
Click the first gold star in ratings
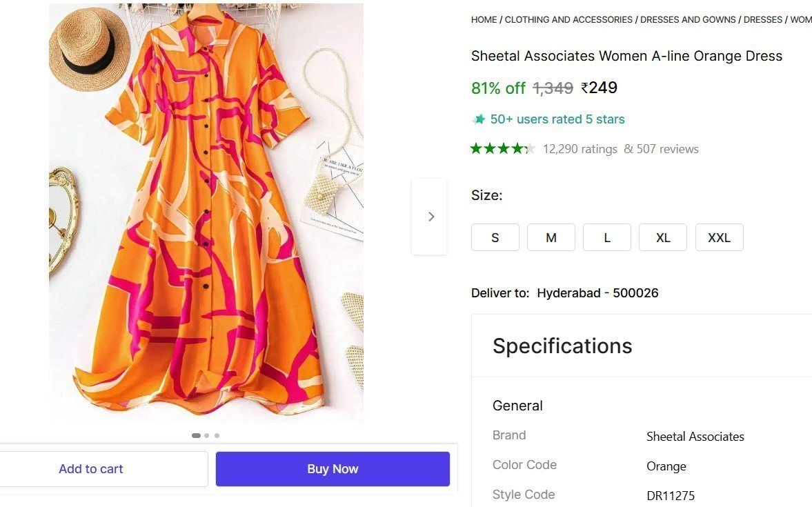pyautogui.click(x=477, y=148)
